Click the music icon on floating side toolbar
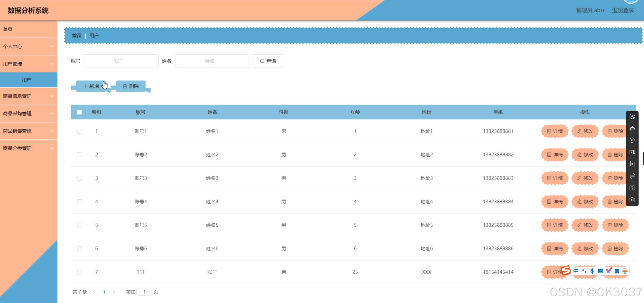The width and height of the screenshot is (644, 303). [632, 140]
